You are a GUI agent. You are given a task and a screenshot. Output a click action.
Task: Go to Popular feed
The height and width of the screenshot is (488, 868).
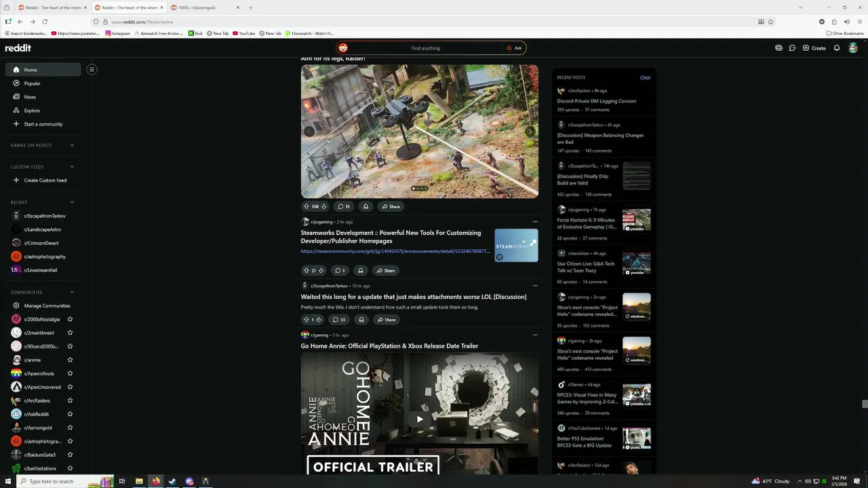pyautogui.click(x=43, y=83)
